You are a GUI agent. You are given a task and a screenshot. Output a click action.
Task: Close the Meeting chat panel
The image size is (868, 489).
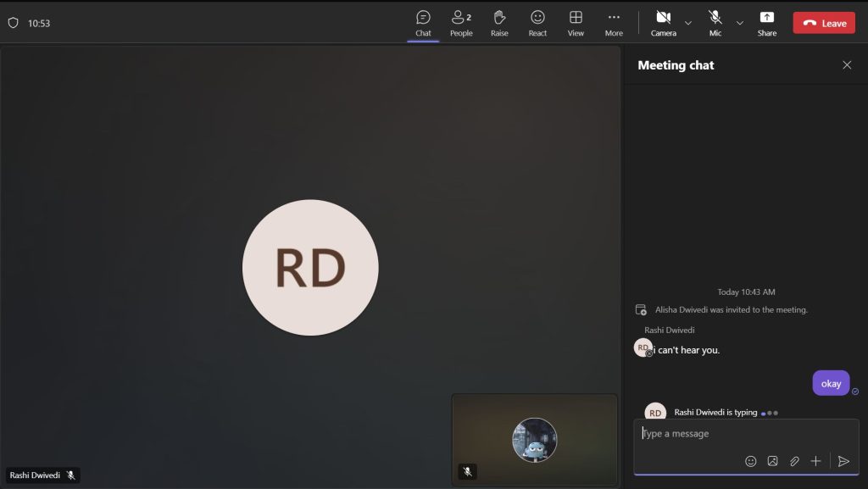click(x=847, y=65)
